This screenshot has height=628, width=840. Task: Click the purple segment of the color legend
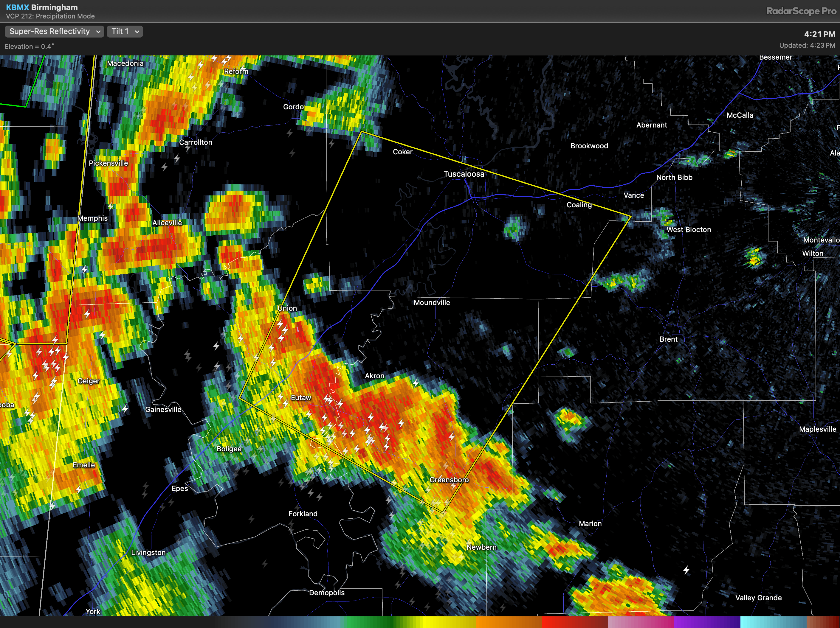pyautogui.click(x=706, y=622)
